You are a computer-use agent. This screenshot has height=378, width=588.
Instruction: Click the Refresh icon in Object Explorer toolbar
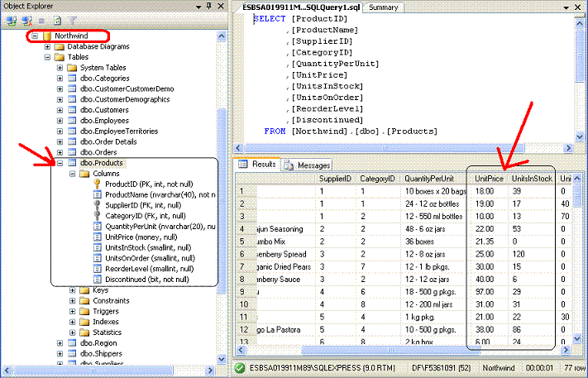point(57,20)
